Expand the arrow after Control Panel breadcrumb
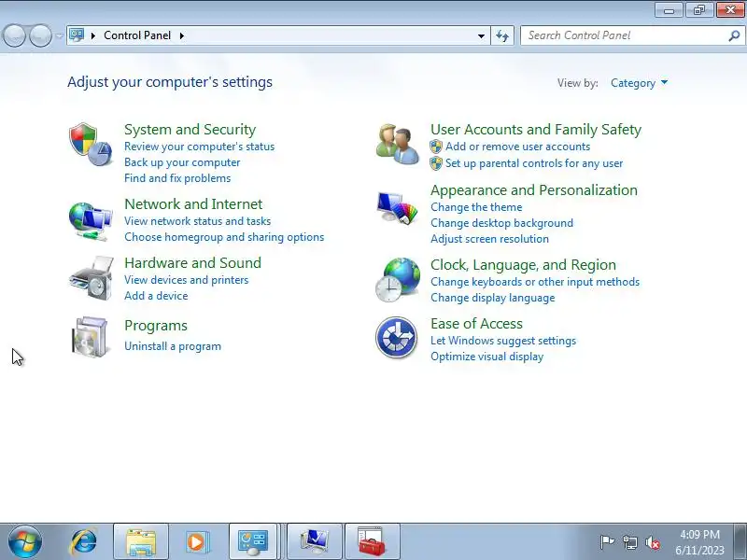 tap(181, 35)
